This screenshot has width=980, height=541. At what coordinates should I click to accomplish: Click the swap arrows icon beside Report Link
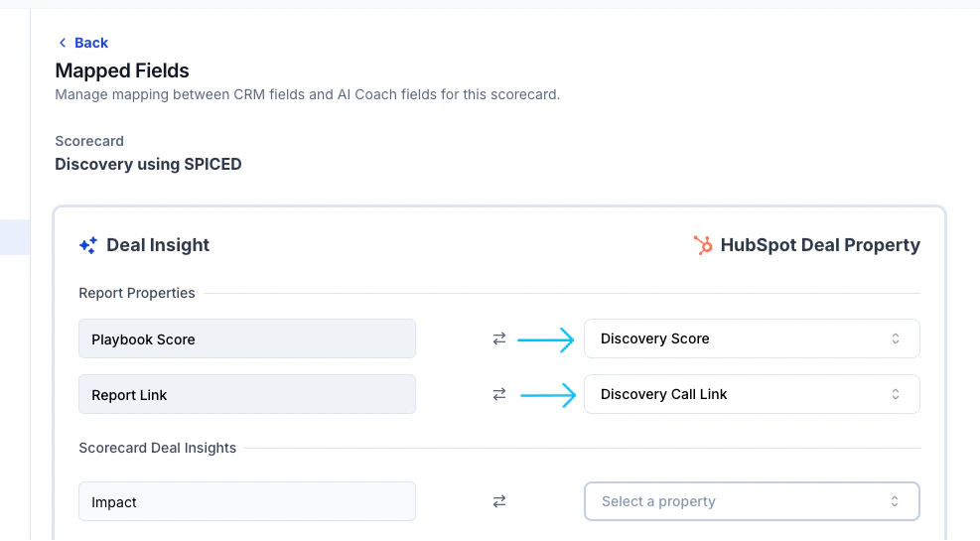[x=498, y=394]
